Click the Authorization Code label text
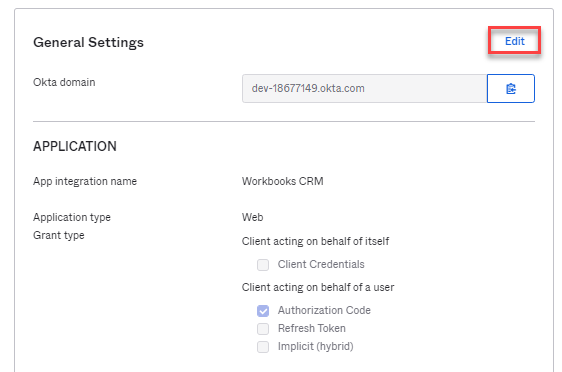 [x=324, y=310]
